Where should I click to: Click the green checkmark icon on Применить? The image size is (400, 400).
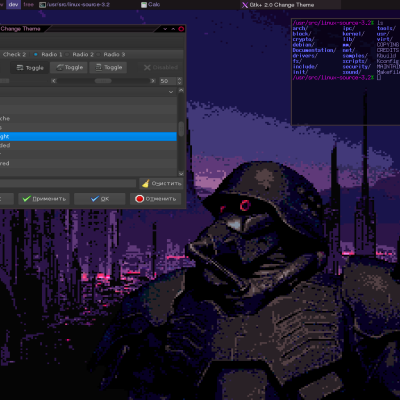[26, 199]
